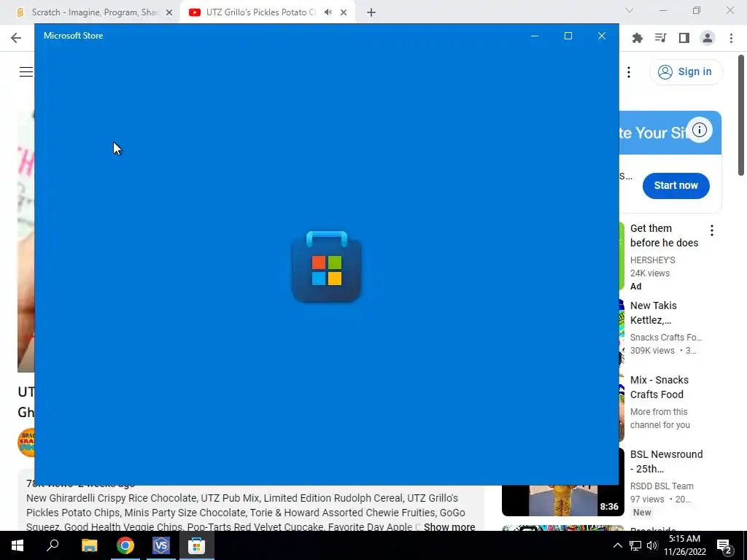
Task: Open the Chrome three-dot menu
Action: pos(731,38)
